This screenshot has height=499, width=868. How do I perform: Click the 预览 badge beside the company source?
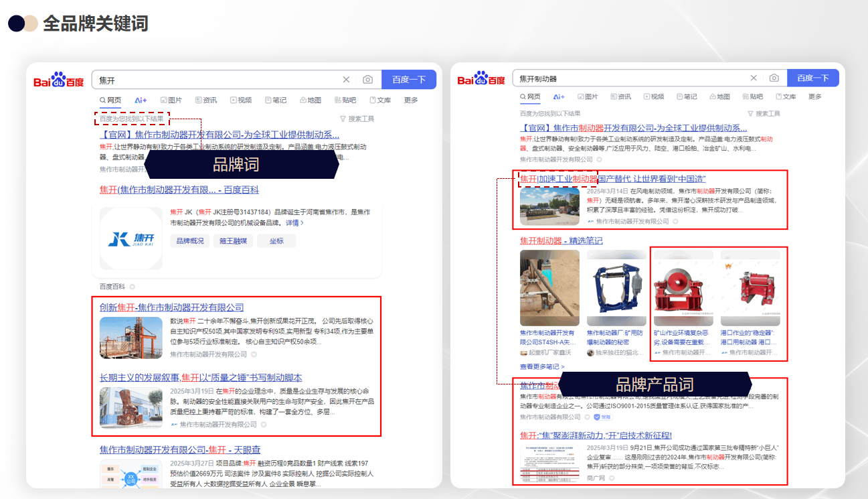(x=602, y=417)
